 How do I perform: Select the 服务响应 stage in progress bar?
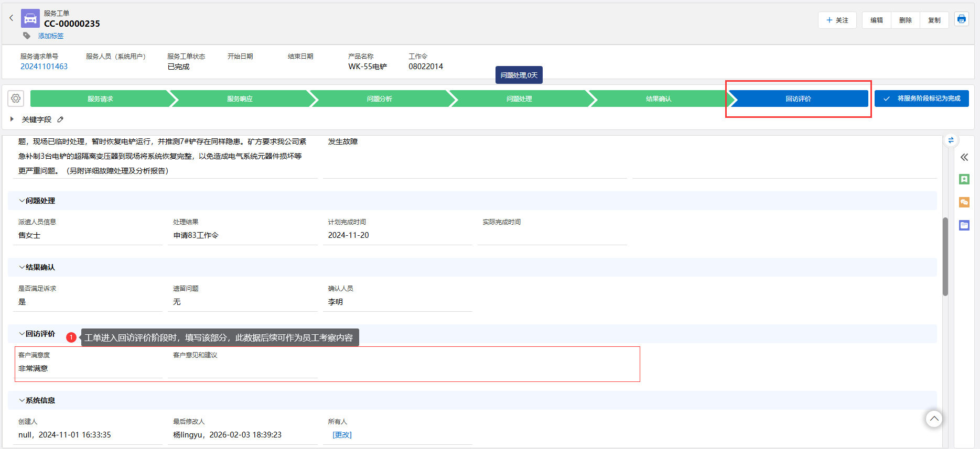click(x=240, y=98)
